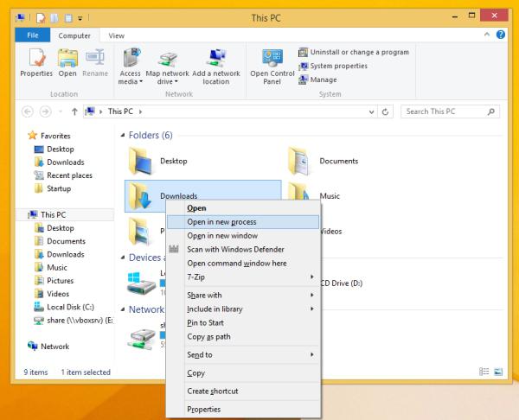Click System properties in ribbon
The width and height of the screenshot is (519, 420).
click(337, 67)
